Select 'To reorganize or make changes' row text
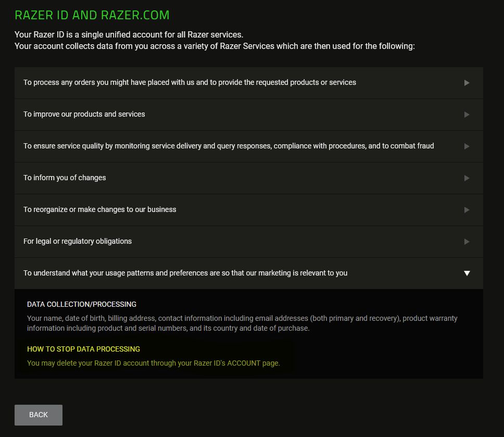The width and height of the screenshot is (504, 437). (x=100, y=209)
